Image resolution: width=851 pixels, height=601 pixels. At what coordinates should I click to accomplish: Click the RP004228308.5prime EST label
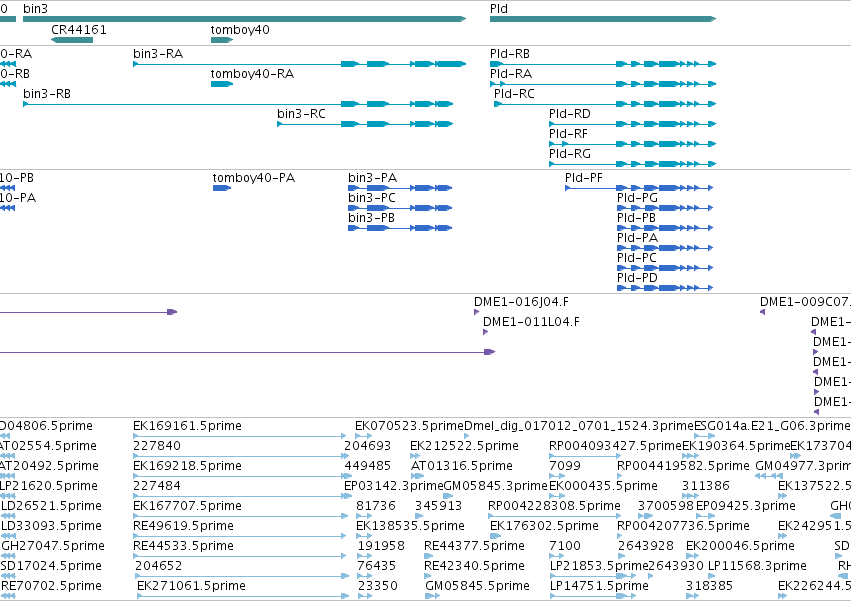click(x=554, y=507)
